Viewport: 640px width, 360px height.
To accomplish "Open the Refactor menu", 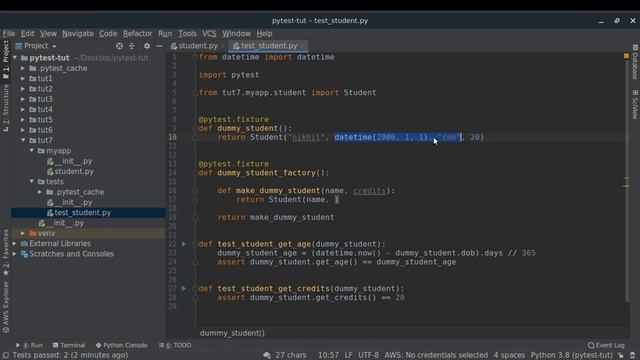I will tap(138, 33).
